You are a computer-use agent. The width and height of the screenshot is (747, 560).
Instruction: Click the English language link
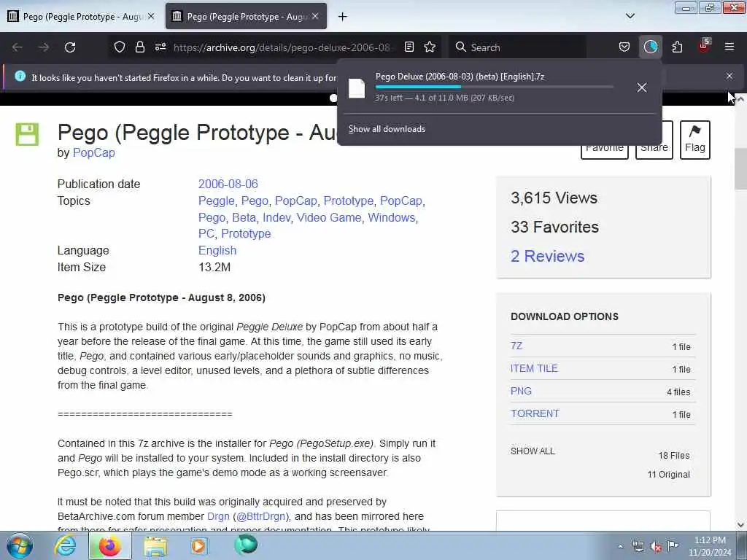[x=217, y=251]
